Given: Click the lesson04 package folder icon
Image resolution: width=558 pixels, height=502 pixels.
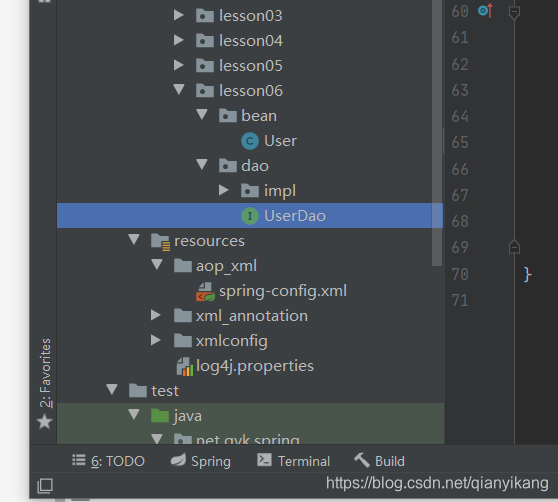Looking at the screenshot, I should point(205,41).
